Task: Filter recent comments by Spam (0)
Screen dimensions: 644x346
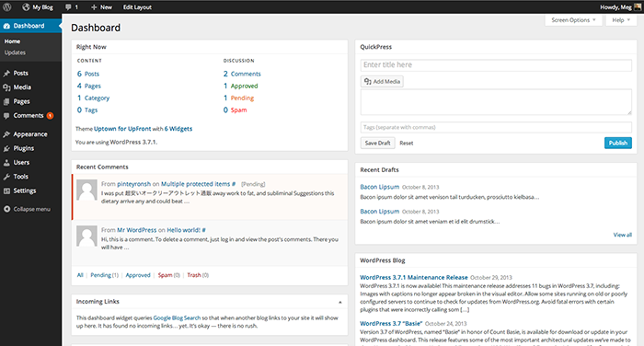Action: [x=168, y=275]
